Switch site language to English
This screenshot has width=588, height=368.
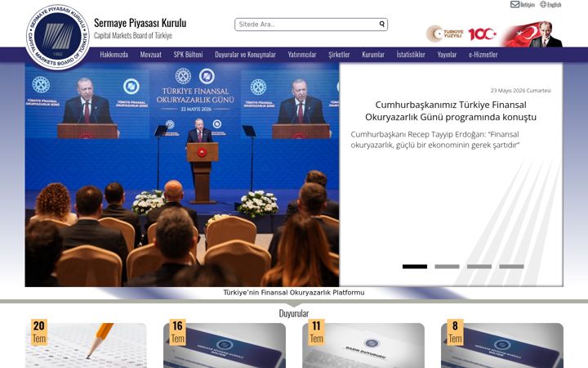(555, 5)
